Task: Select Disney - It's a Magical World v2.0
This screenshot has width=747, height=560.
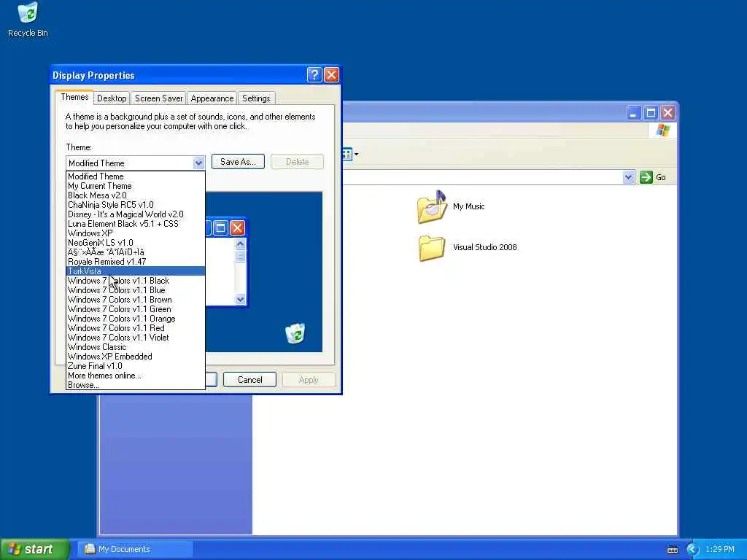Action: [135, 214]
